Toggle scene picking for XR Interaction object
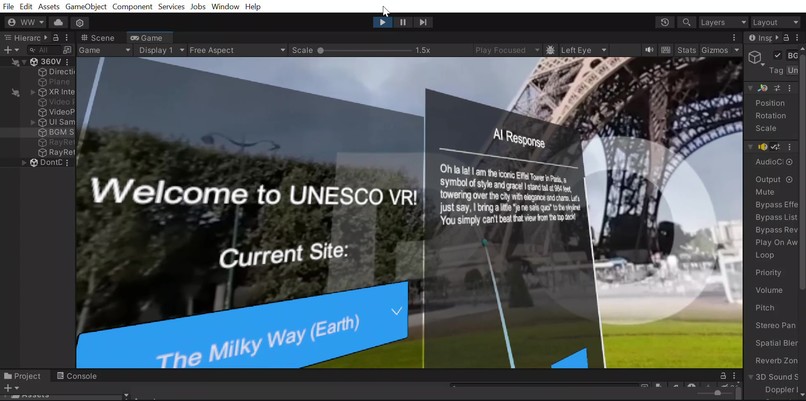Image resolution: width=806 pixels, height=401 pixels. [15, 93]
